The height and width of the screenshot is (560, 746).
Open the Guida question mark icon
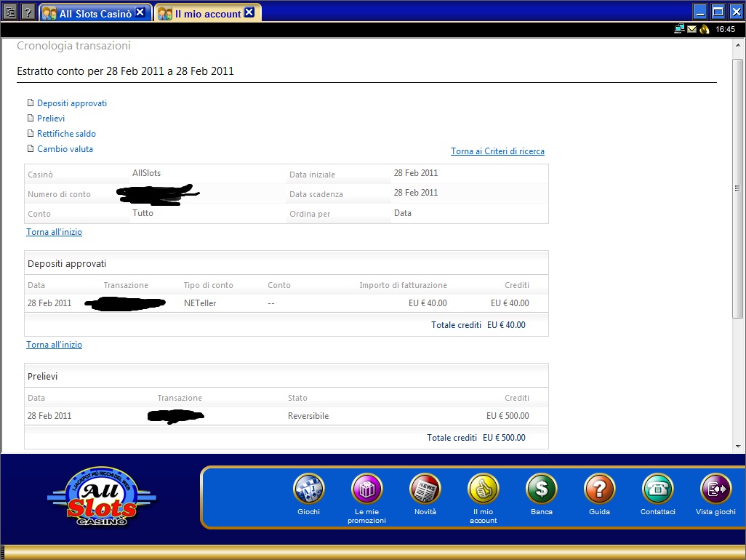[x=599, y=489]
